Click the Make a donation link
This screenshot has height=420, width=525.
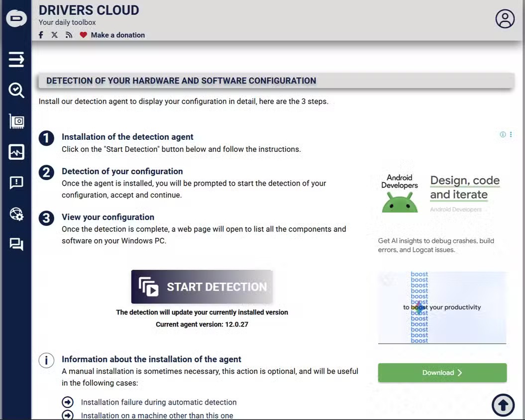point(118,35)
